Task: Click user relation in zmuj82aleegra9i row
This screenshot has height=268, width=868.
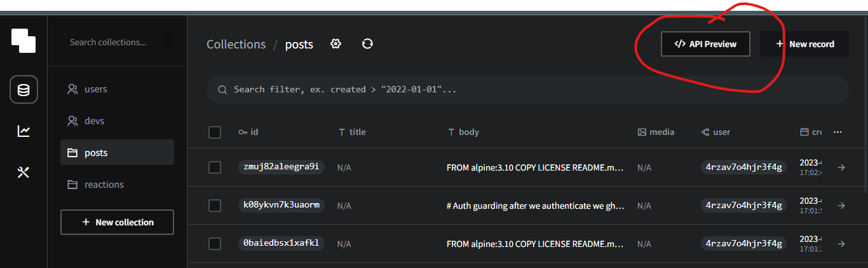Action: [743, 167]
